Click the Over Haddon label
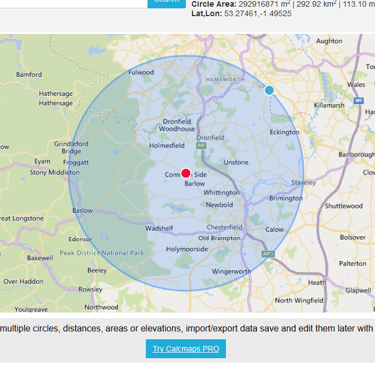The height and width of the screenshot is (366, 375). pos(23,281)
